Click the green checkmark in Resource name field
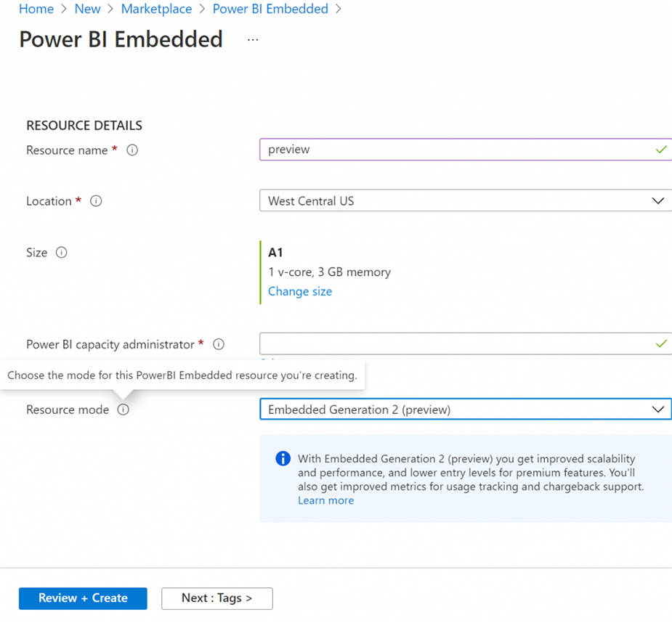The width and height of the screenshot is (672, 623). click(660, 150)
